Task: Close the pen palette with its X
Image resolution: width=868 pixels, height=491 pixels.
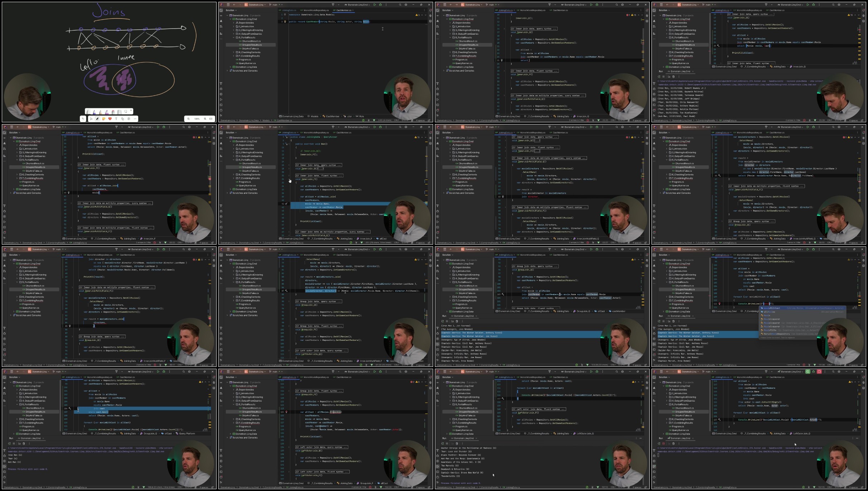Action: point(131,111)
